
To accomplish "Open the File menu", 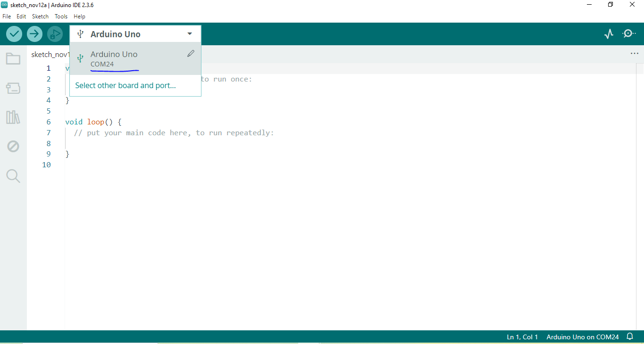I will 7,16.
